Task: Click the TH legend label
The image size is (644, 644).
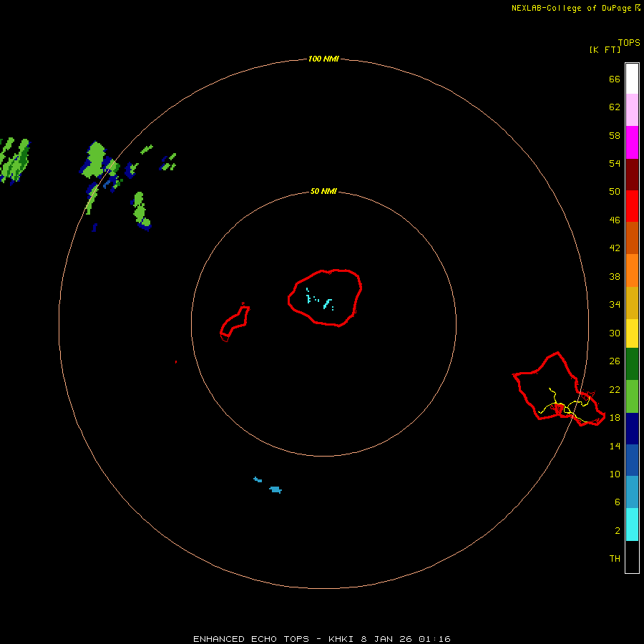Action: (x=615, y=559)
